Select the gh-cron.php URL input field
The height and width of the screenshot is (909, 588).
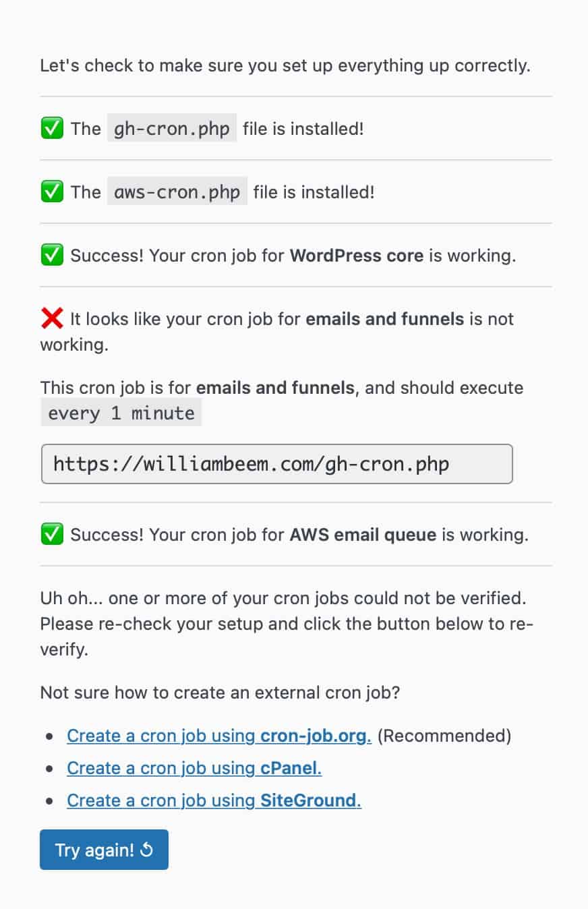[277, 464]
